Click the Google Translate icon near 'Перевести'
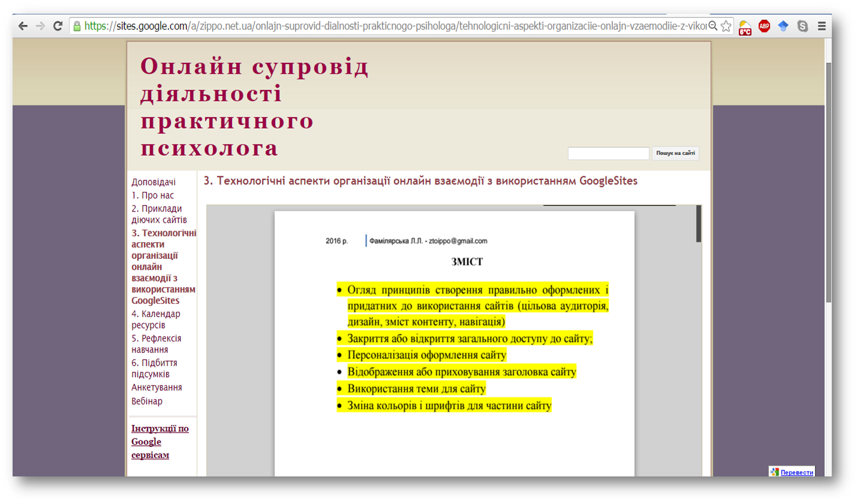This screenshot has width=857, height=504. 774,472
